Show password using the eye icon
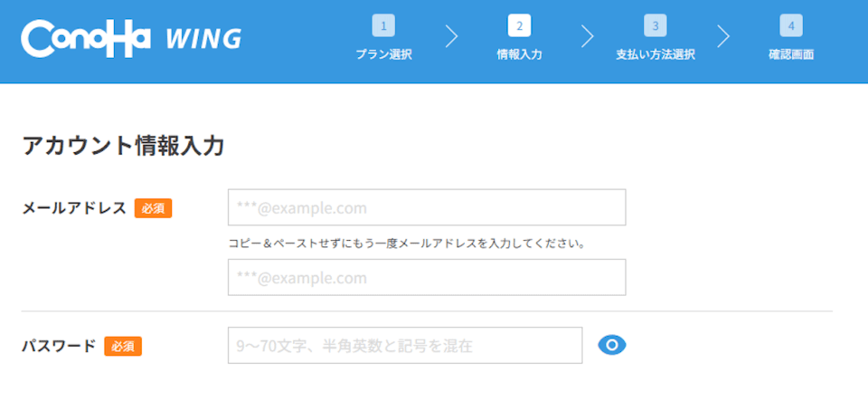Screen dimensions: 868x401 (x=612, y=345)
